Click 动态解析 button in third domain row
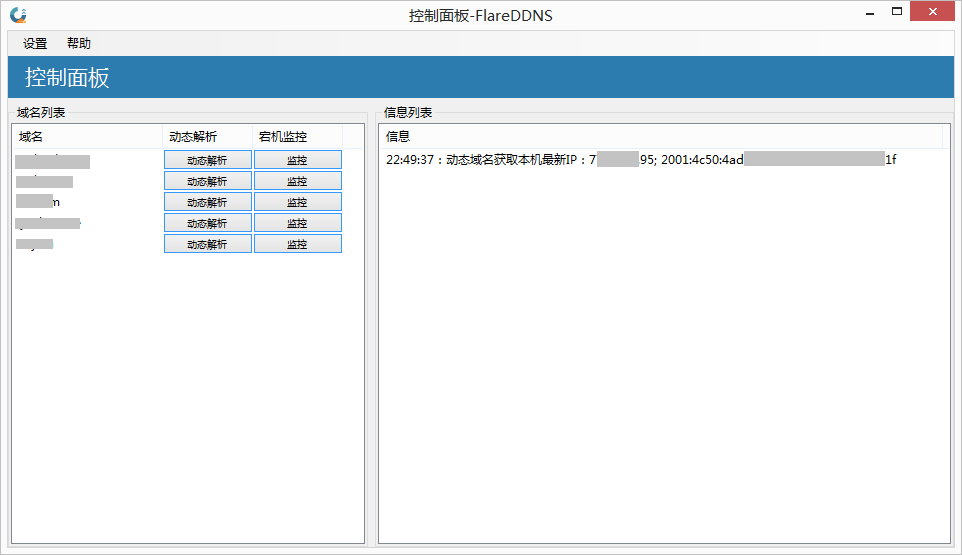 (207, 202)
